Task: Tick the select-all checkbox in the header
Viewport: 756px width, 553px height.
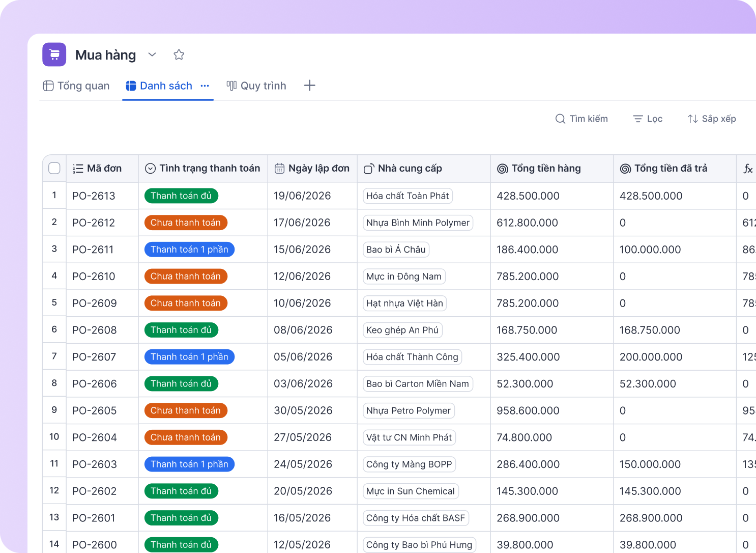Action: [x=54, y=168]
